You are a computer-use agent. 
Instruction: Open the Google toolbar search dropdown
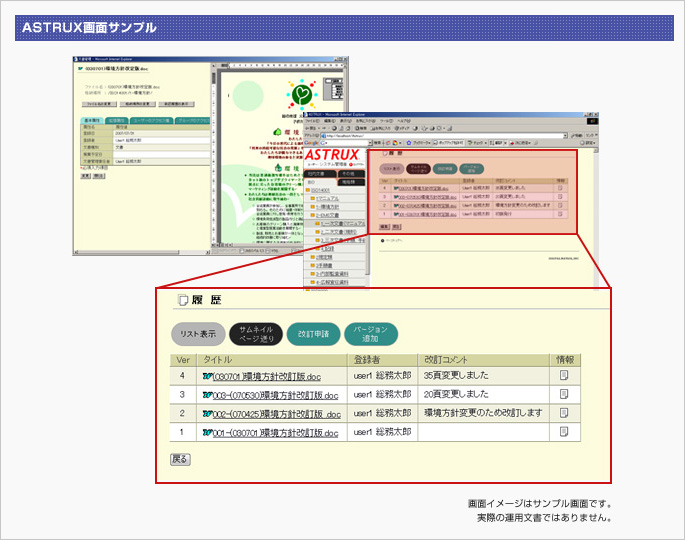tap(370, 143)
